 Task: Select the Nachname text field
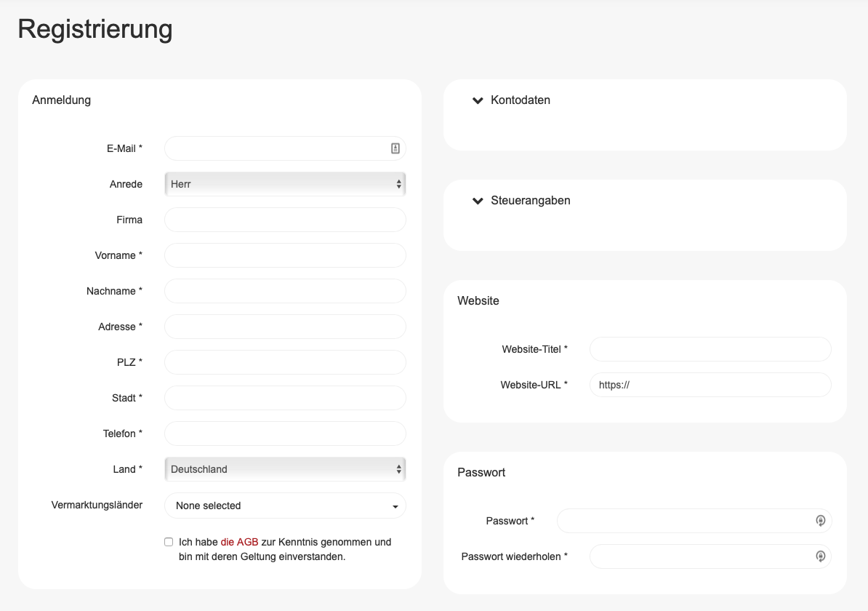pos(285,291)
